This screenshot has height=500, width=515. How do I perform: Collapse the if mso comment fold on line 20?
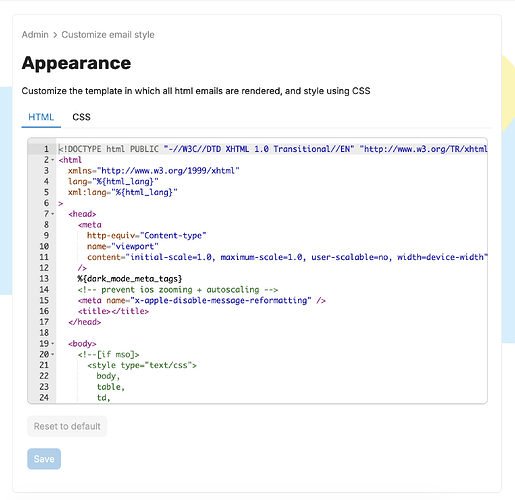tap(53, 354)
